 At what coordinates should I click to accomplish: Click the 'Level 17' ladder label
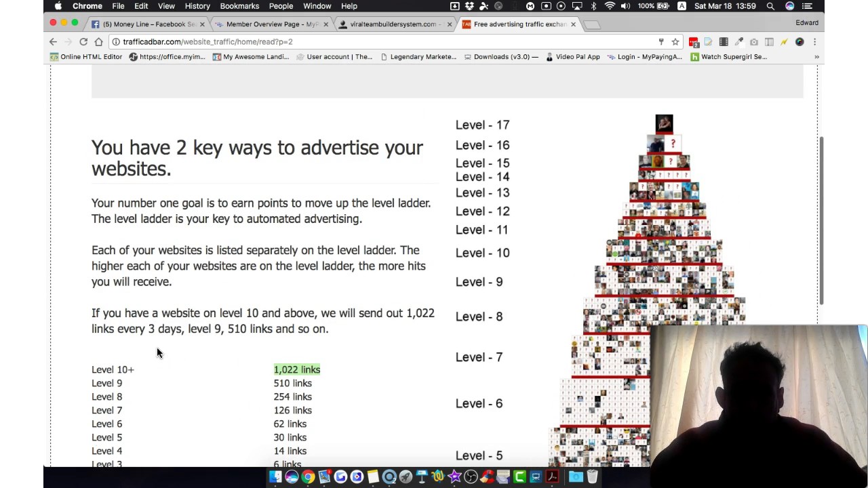coord(482,125)
